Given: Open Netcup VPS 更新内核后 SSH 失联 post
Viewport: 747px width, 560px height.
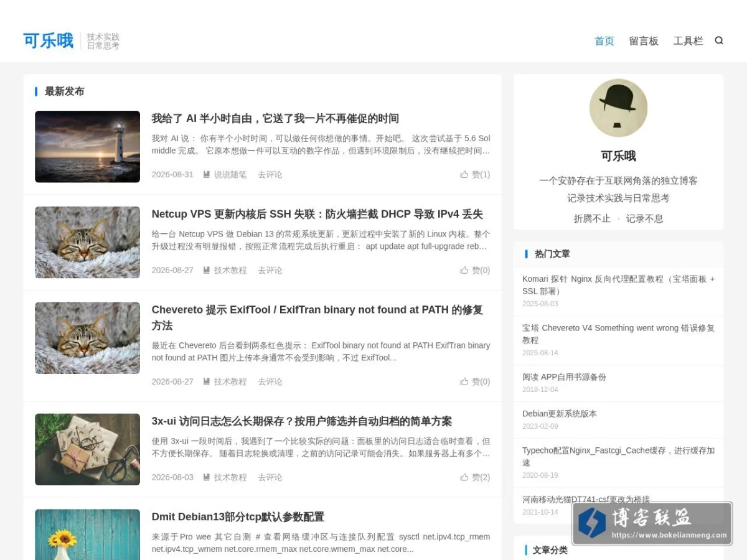Looking at the screenshot, I should (x=317, y=214).
